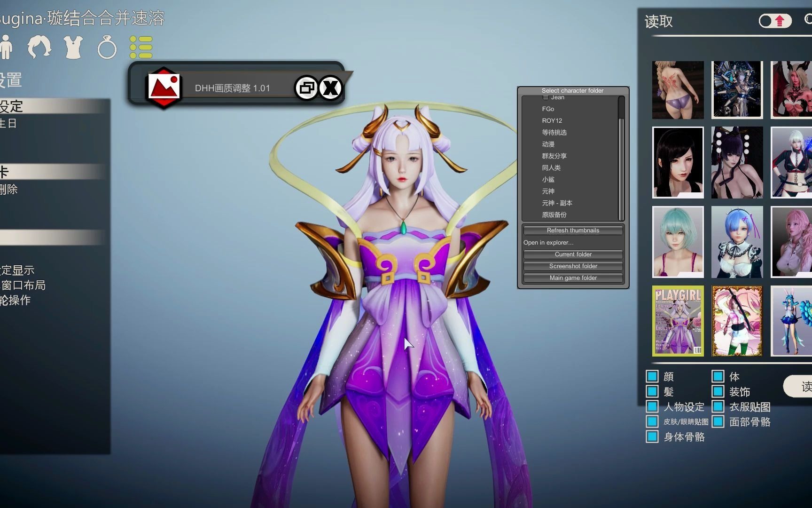Select the back tattoo character card
The image size is (812, 508).
coord(678,90)
